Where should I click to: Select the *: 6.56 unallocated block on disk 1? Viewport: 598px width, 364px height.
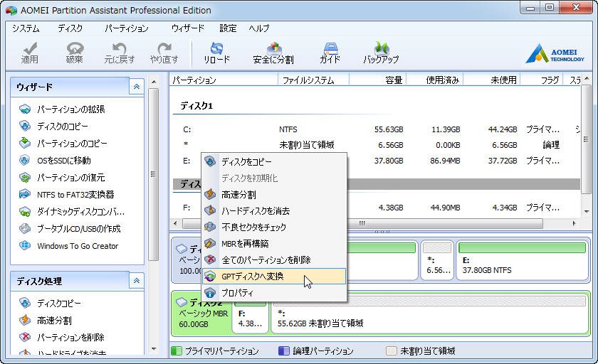pyautogui.click(x=437, y=260)
